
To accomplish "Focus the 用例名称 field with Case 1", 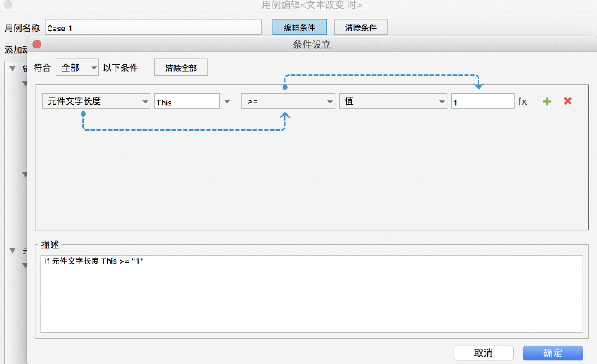I will click(153, 27).
